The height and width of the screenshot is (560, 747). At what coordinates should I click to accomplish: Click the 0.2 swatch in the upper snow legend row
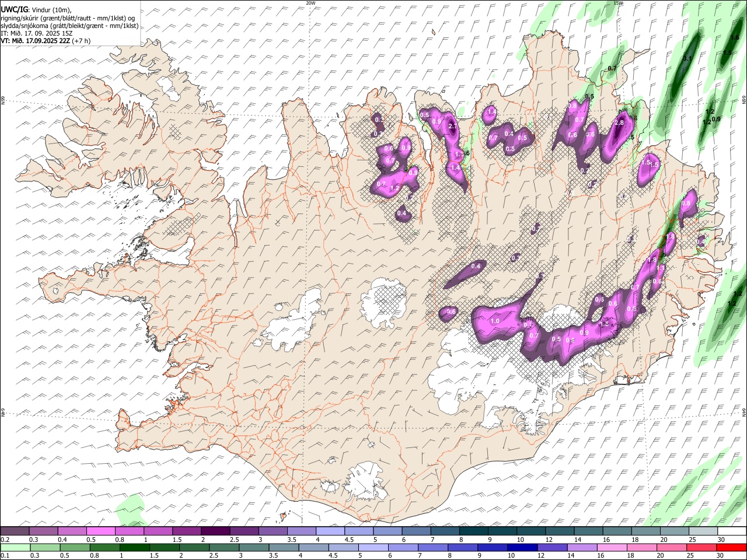pos(15,531)
